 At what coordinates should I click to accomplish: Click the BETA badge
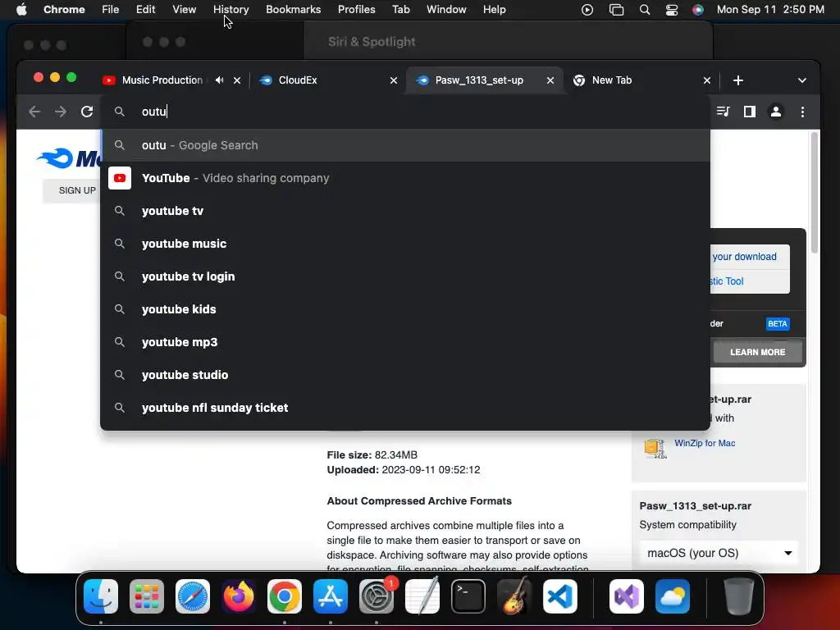click(x=778, y=323)
